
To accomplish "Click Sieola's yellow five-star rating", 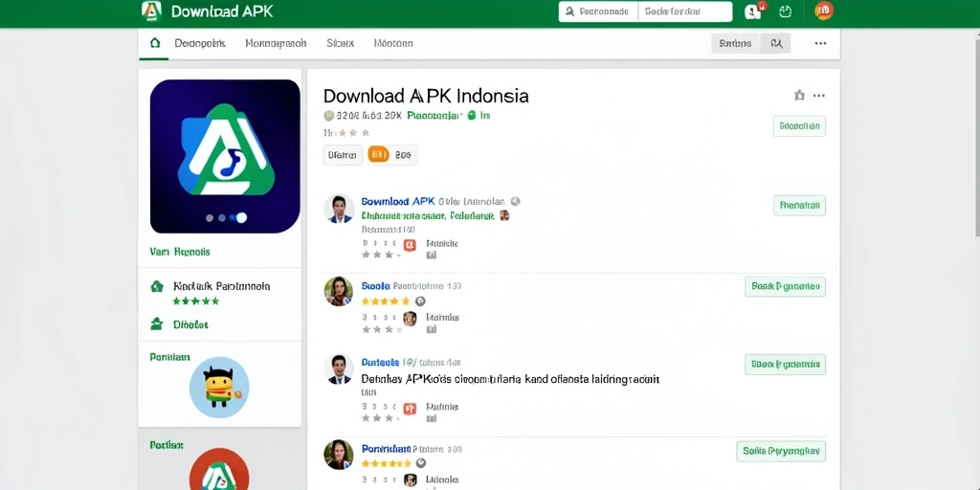I will (386, 301).
